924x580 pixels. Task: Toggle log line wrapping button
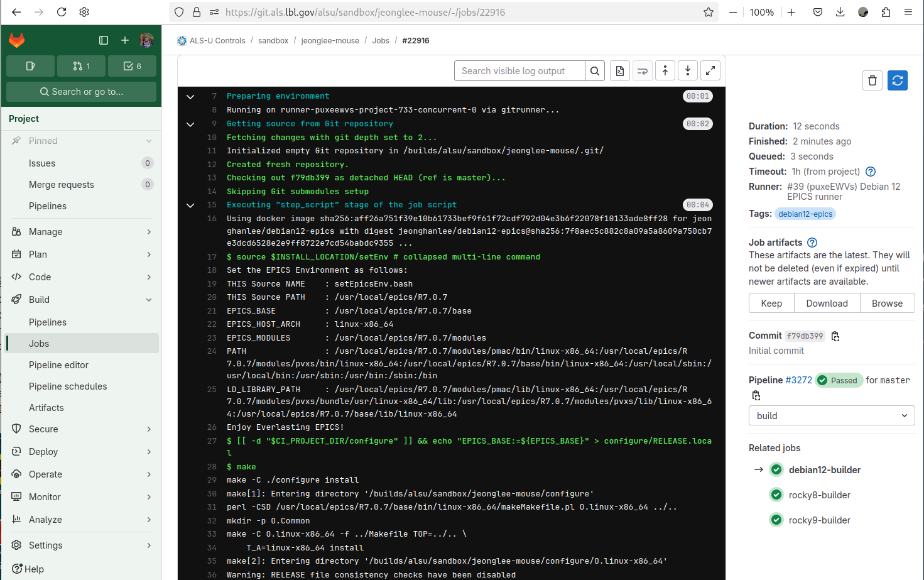click(643, 71)
